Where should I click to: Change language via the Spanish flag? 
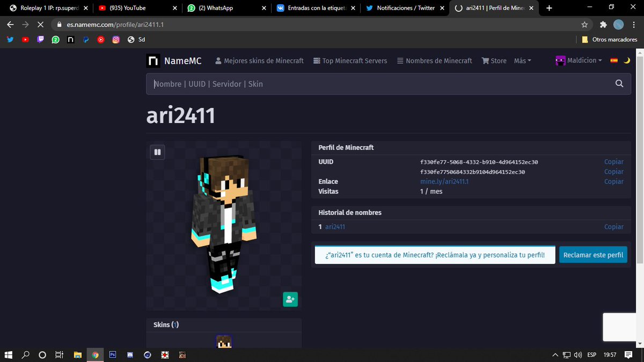coord(614,61)
